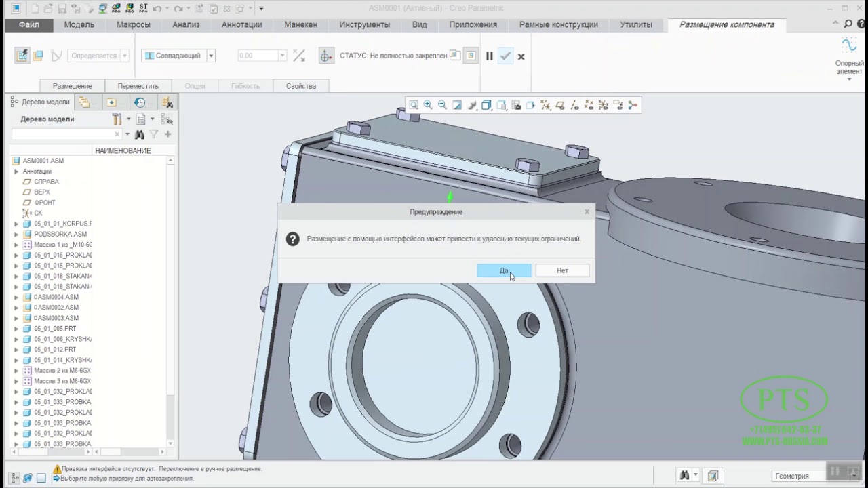This screenshot has height=488, width=868.
Task: Expand the PODSBORKA.ASM tree node
Action: click(x=16, y=234)
